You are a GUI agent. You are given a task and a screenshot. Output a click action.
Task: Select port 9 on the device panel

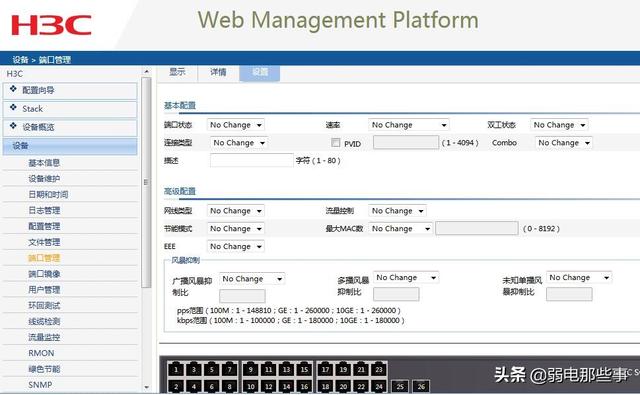coord(251,369)
